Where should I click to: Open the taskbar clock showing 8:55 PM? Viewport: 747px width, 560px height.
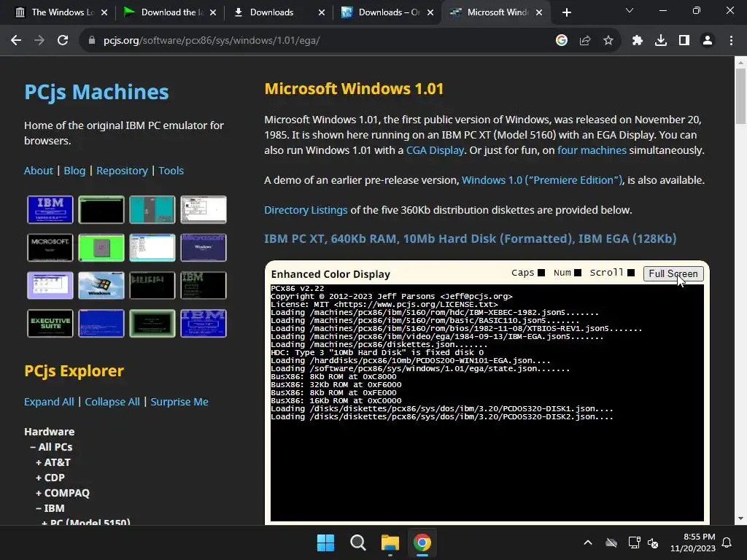click(x=693, y=542)
